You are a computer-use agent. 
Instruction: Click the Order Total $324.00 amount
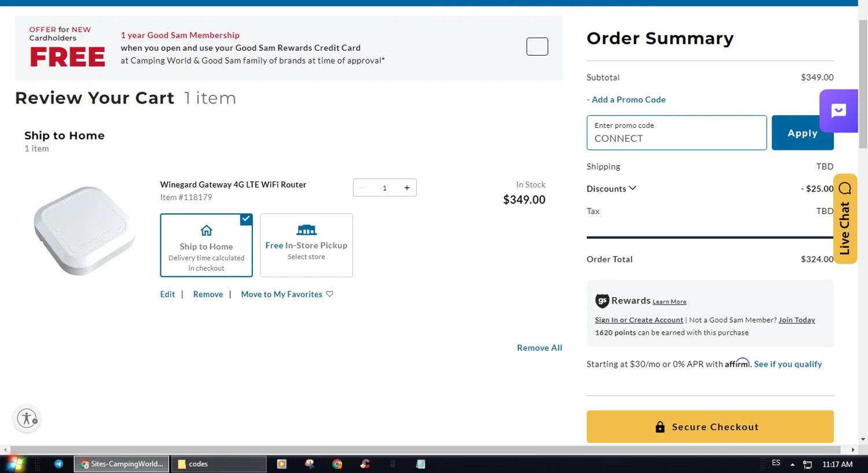point(817,259)
